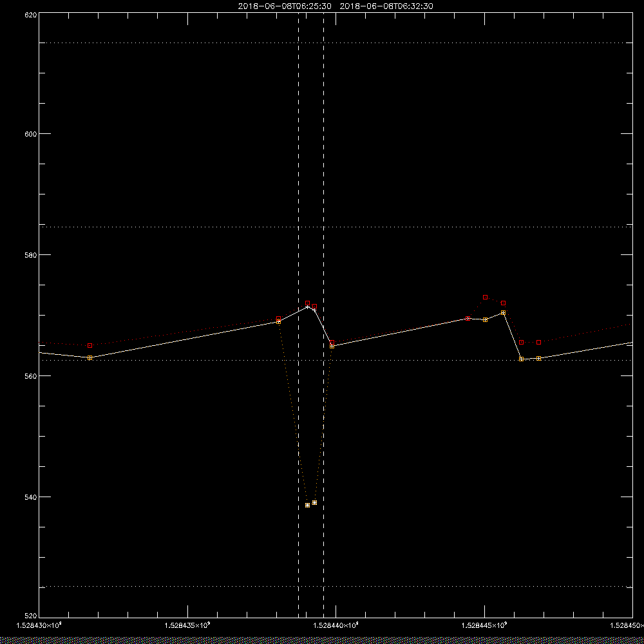The height and width of the screenshot is (644, 644).
Task: Click the second low orange marker near 539
Action: coord(315,503)
